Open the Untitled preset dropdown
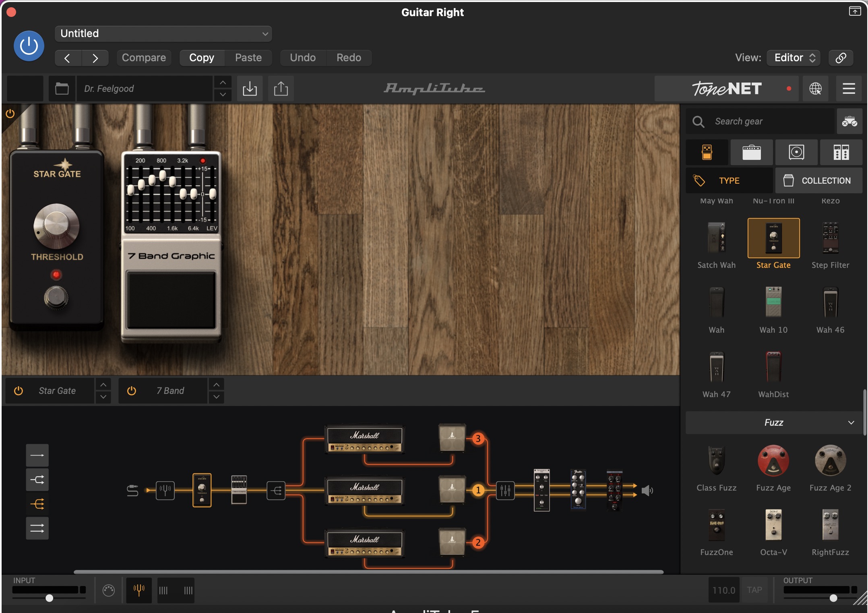The image size is (868, 613). [x=163, y=34]
